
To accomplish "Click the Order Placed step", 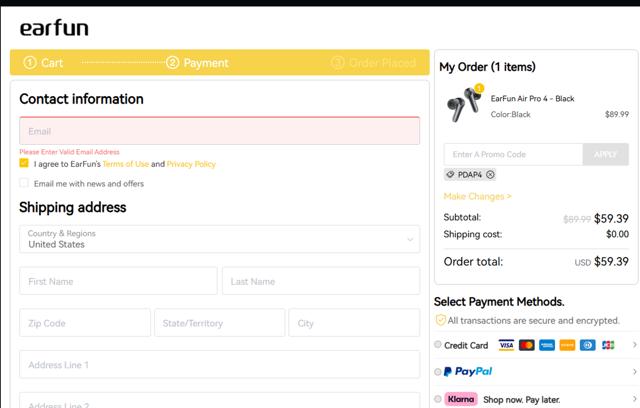I will click(x=373, y=63).
